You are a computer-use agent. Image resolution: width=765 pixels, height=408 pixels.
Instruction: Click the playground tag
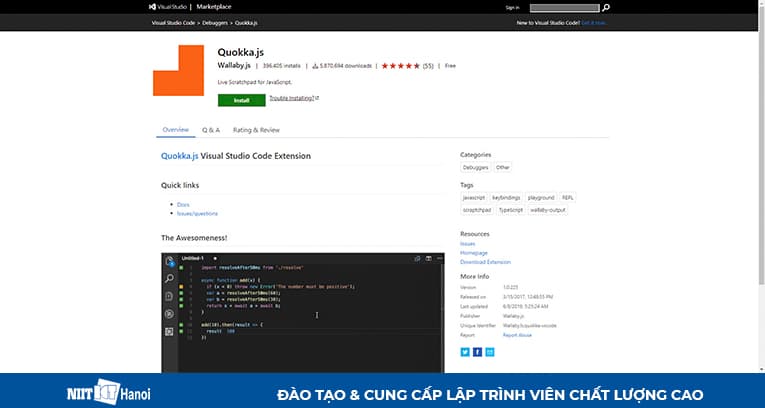point(541,198)
